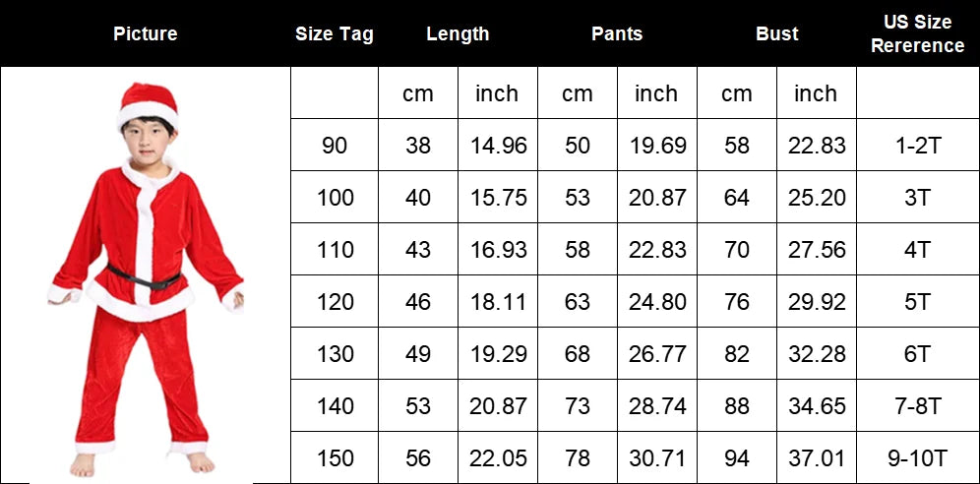Select size tag 130 cell
The image size is (980, 484).
point(335,353)
